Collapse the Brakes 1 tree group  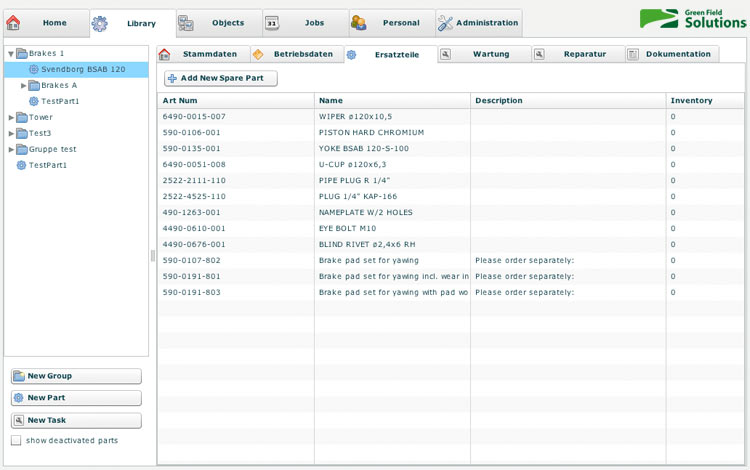pyautogui.click(x=10, y=54)
